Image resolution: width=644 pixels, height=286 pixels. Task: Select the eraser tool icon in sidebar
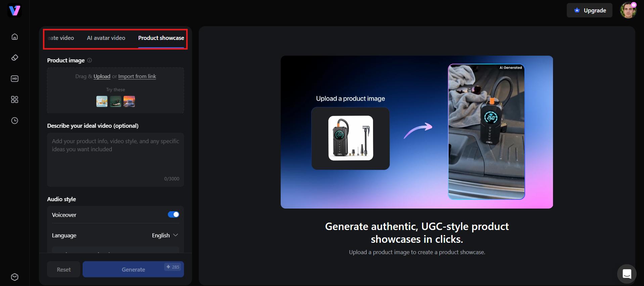coord(14,58)
